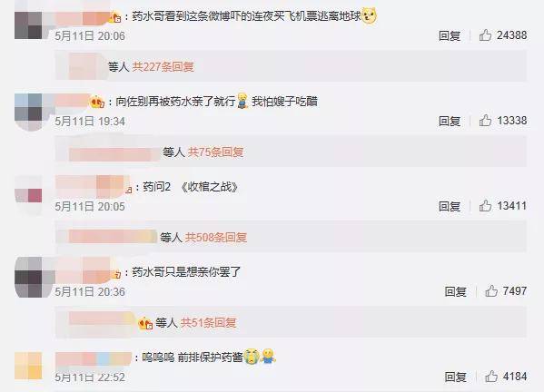This screenshot has width=544, height=392.
Task: Reply to the 5月11日 19:34 comment
Action: [450, 121]
